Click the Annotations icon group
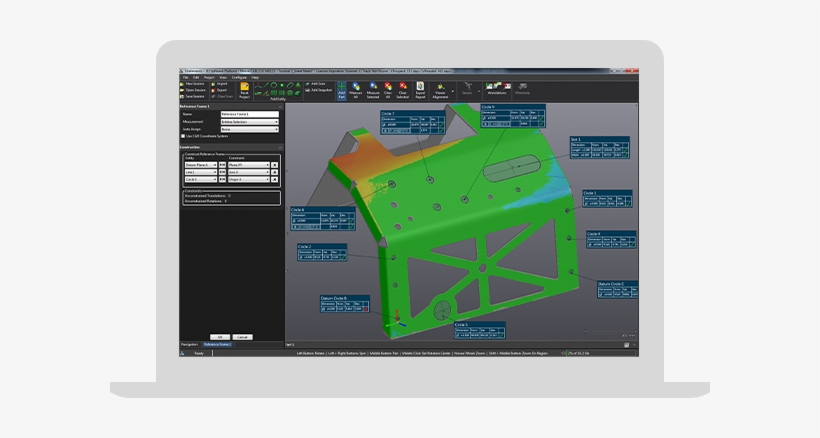Viewport: 820px width, 438px height. (497, 88)
